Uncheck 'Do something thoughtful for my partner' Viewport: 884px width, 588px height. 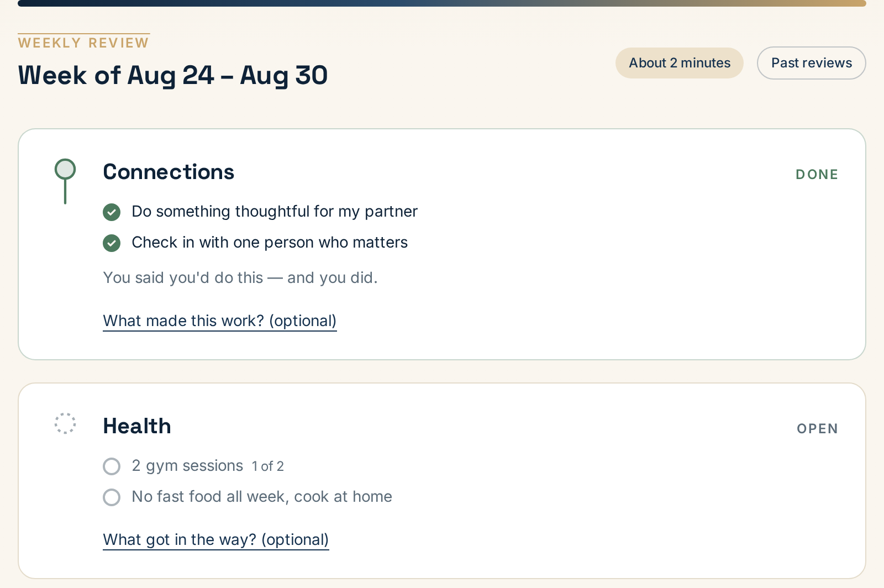pos(112,212)
